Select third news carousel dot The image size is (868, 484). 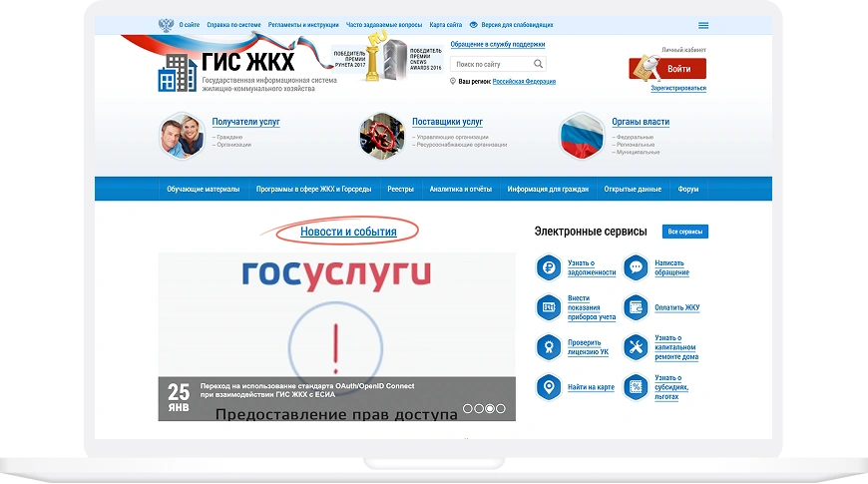[x=489, y=409]
